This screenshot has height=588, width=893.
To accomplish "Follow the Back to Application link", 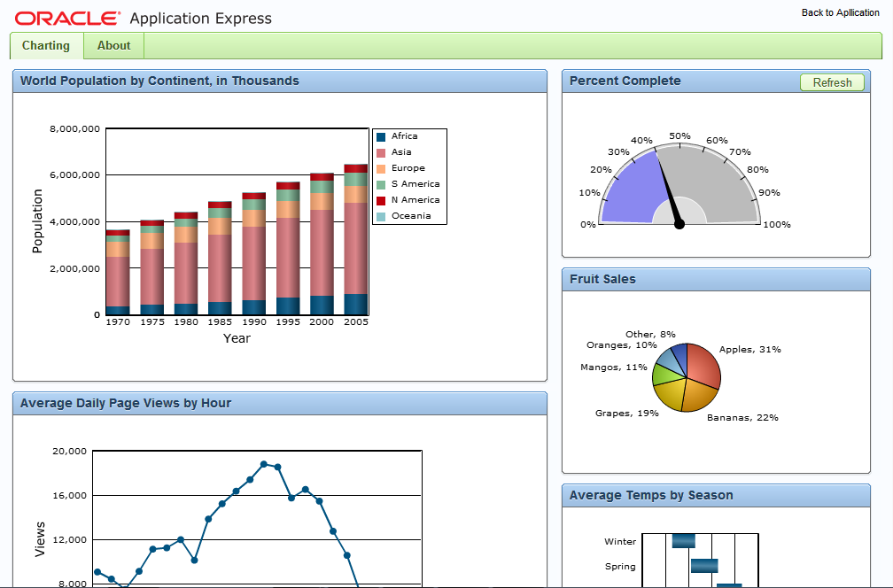I will pos(840,12).
